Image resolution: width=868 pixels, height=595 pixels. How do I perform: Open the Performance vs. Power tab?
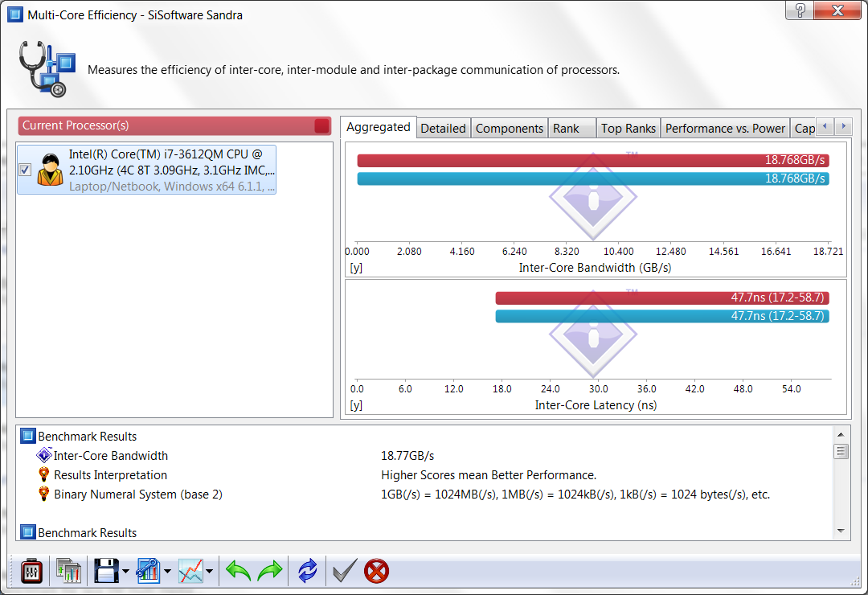click(x=725, y=129)
